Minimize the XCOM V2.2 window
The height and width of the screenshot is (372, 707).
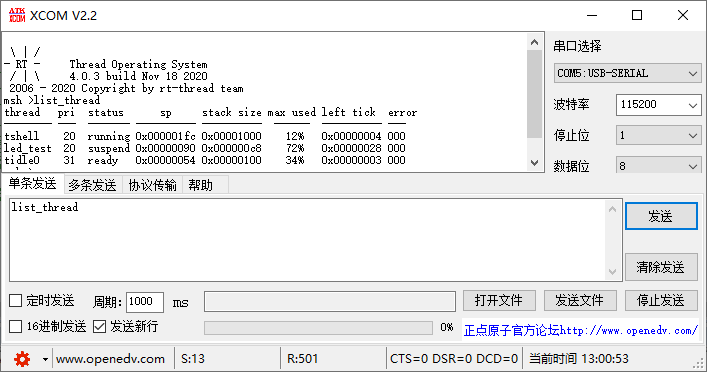[592, 15]
